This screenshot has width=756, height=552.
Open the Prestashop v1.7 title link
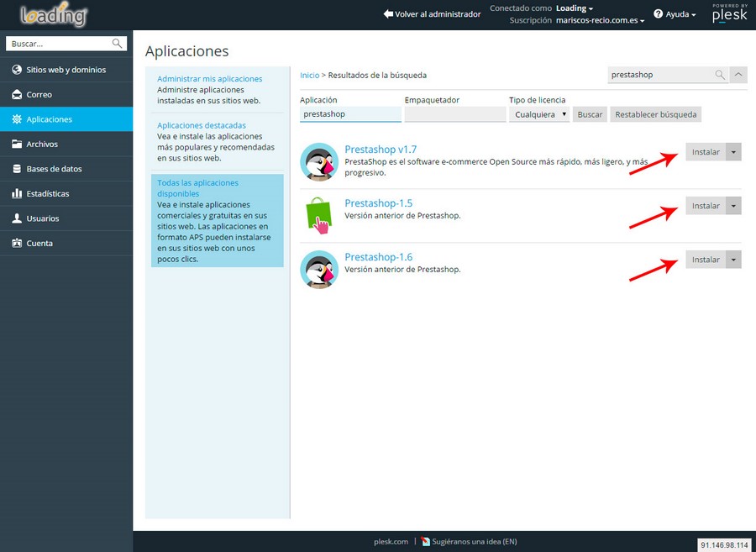pos(381,150)
